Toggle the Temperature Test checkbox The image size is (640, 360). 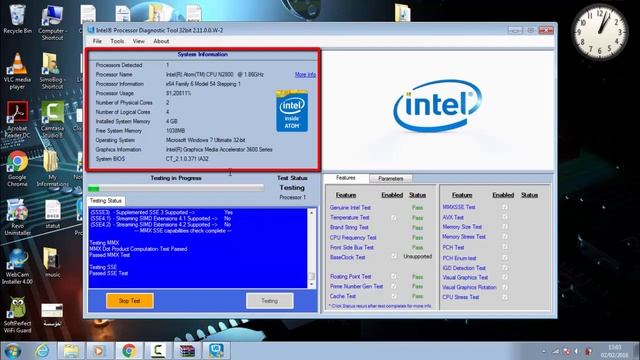click(x=394, y=218)
